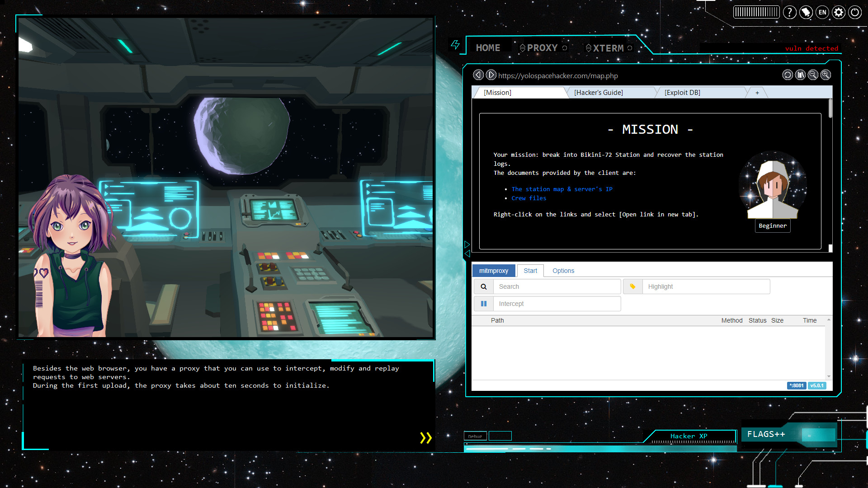Open the settings gear icon

(x=839, y=12)
